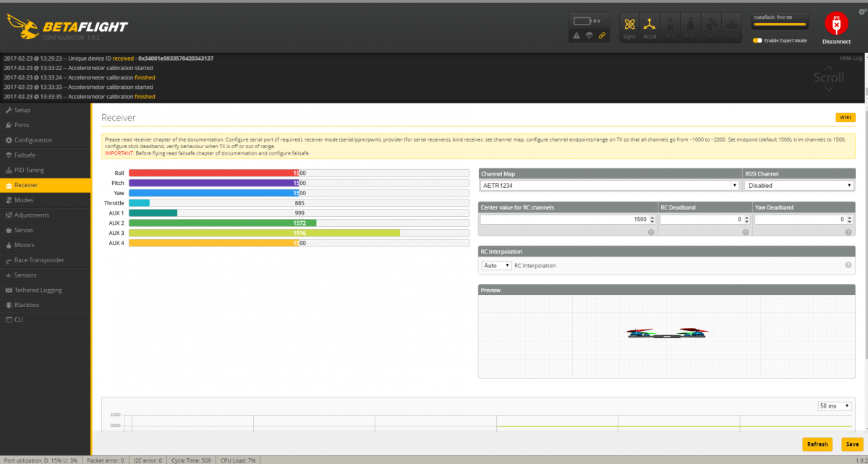This screenshot has height=464, width=868.
Task: Click help icon under Yaw Deadband
Action: (x=847, y=232)
